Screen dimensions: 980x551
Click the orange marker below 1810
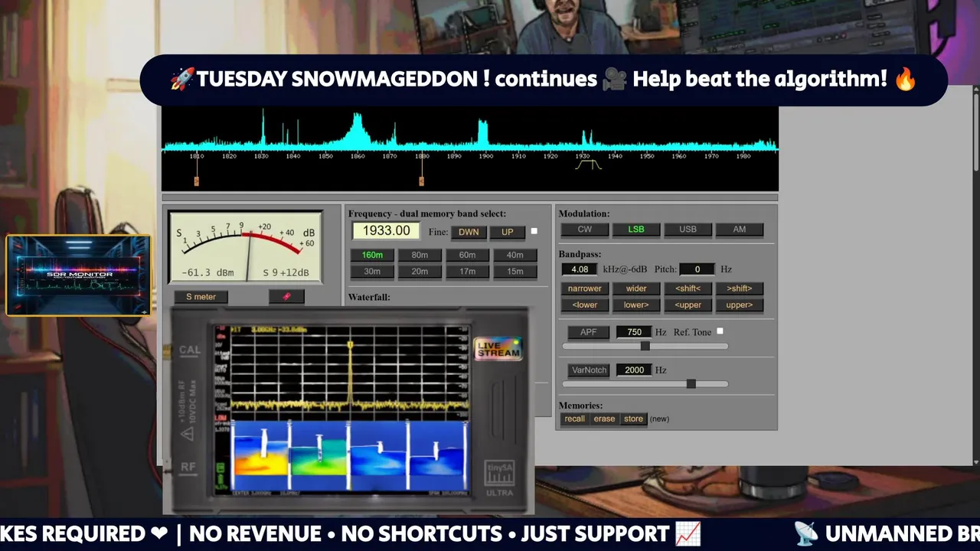click(197, 181)
